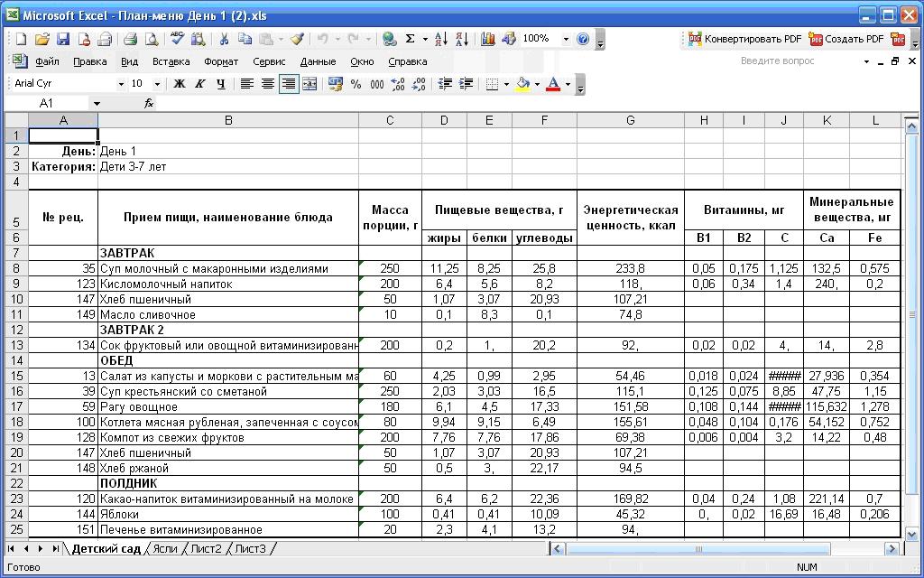Open the Name Box dropdown arrow
This screenshot has width=924, height=578.
[x=97, y=104]
